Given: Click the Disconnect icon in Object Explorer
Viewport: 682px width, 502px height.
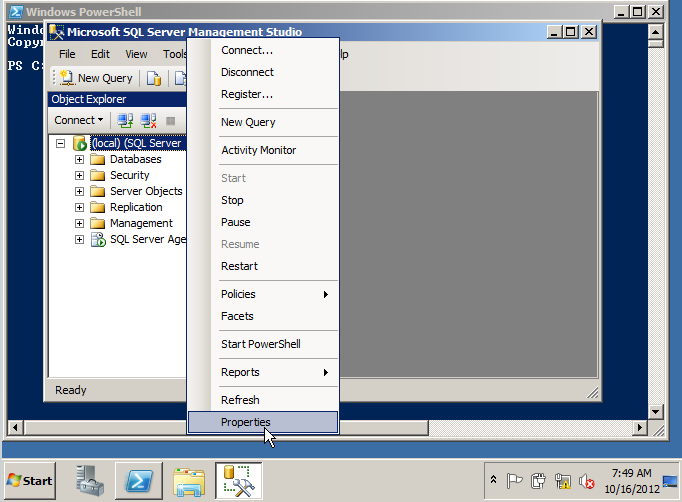Looking at the screenshot, I should (x=148, y=120).
